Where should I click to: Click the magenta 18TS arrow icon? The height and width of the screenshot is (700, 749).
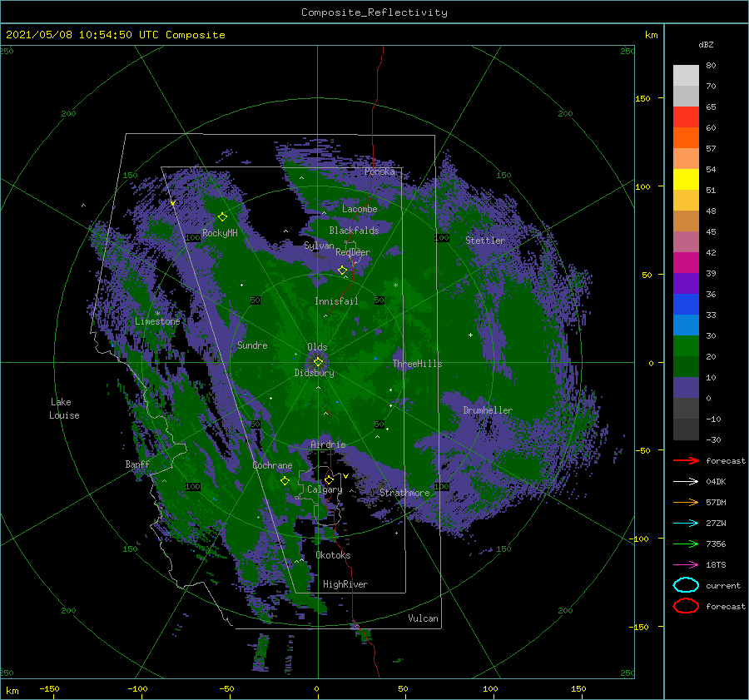(x=686, y=565)
